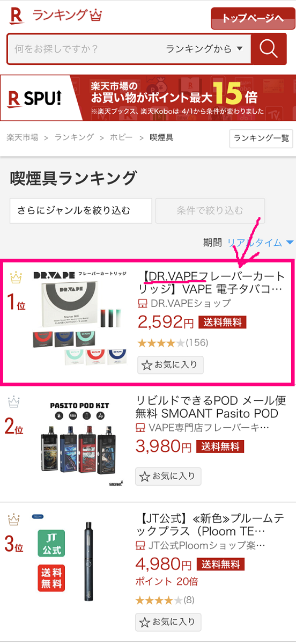The width and height of the screenshot is (296, 644).
Task: Click the VAPE専門店 shop store icon
Action: pos(140,428)
